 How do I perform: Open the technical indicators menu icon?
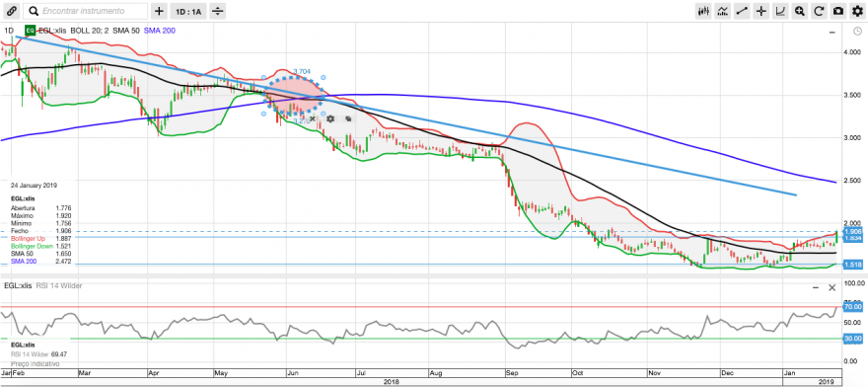click(723, 11)
